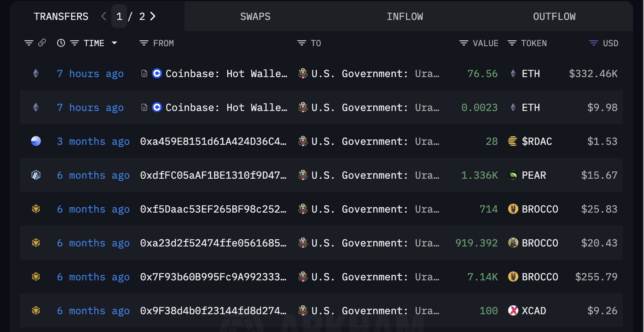Click $RDAC token icon

(x=513, y=141)
